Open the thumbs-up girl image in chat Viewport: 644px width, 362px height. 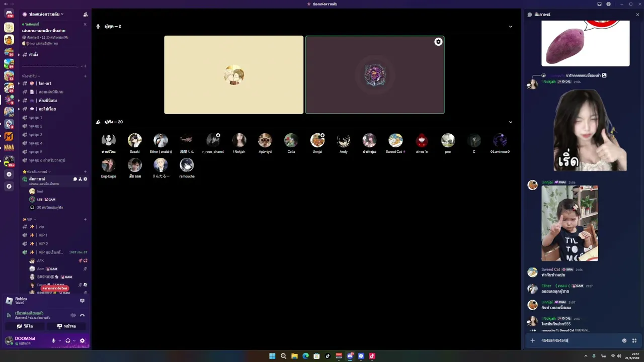[590, 130]
